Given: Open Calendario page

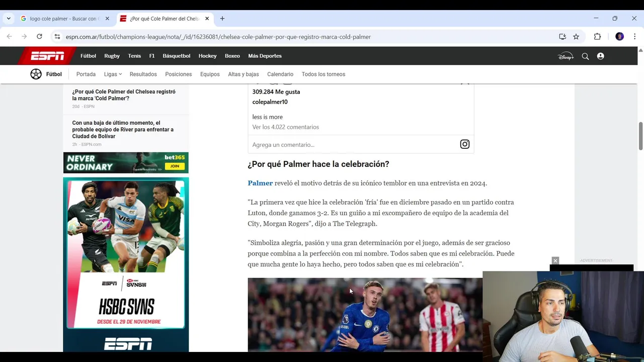Looking at the screenshot, I should 280,74.
